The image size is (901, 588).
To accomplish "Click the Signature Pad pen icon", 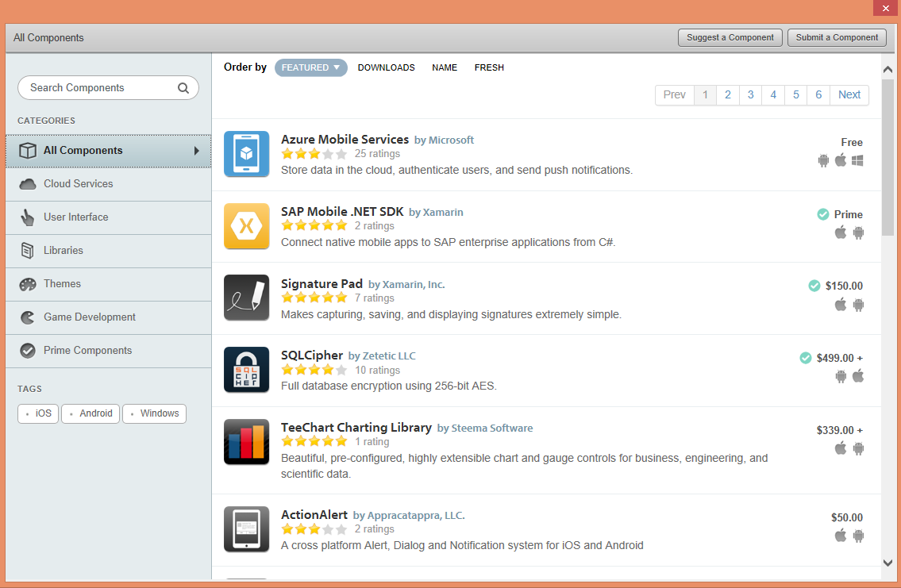I will (247, 298).
